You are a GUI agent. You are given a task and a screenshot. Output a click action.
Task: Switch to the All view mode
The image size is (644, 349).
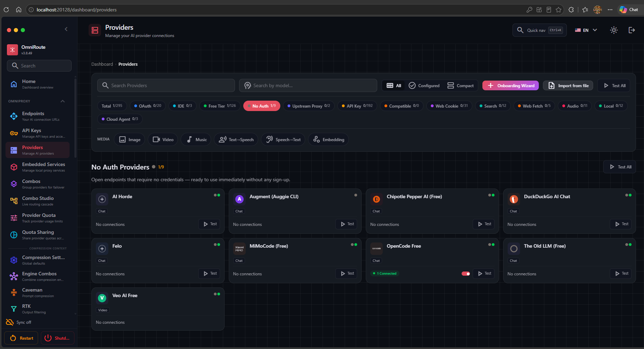coord(394,86)
